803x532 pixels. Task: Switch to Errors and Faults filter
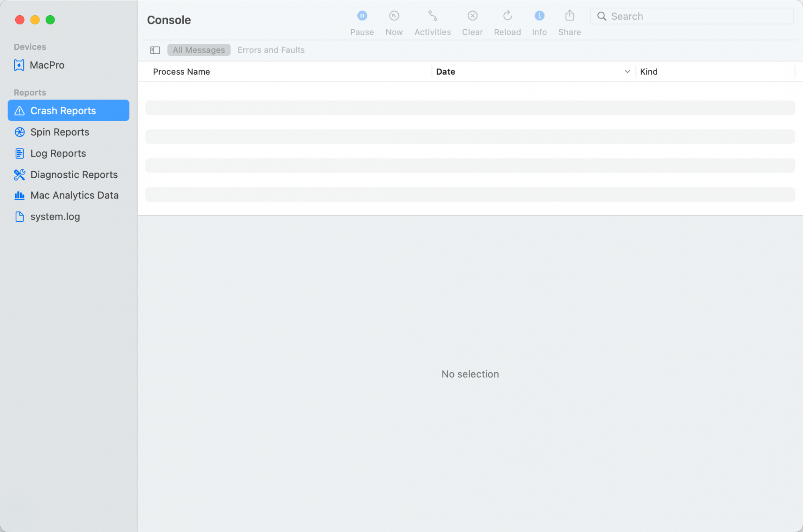271,50
